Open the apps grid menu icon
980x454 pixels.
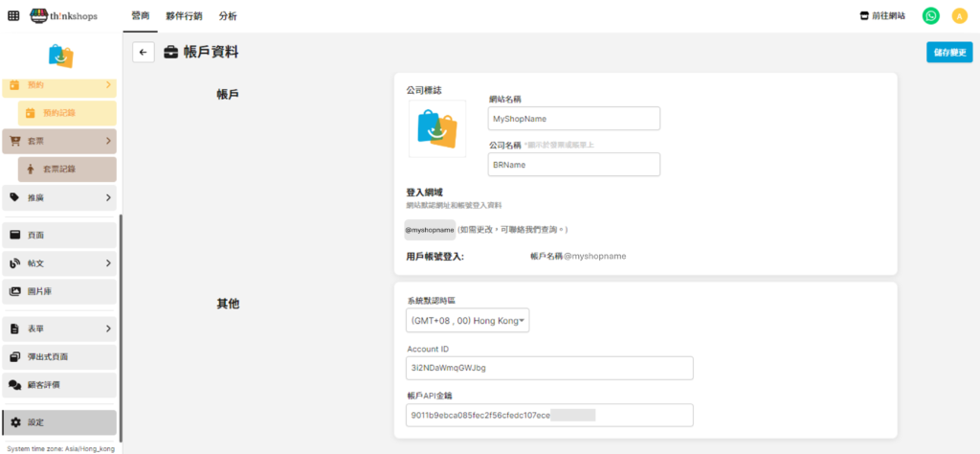pos(13,16)
